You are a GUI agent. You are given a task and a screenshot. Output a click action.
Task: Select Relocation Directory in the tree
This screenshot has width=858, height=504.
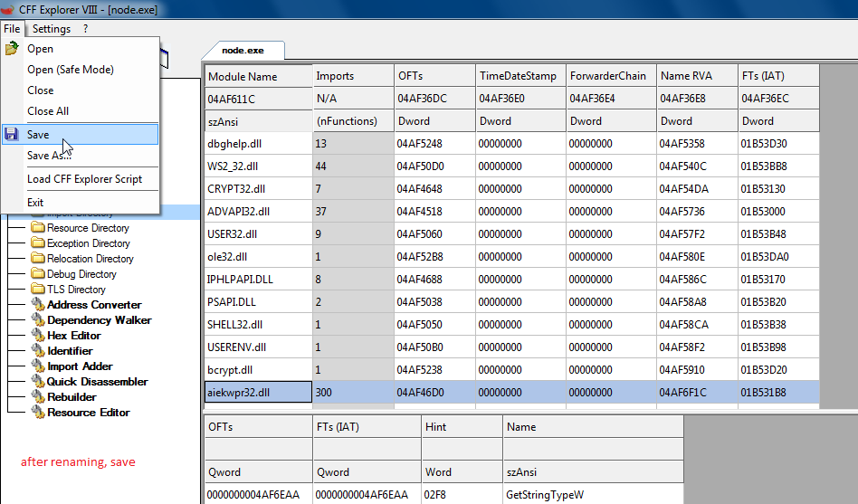pos(91,258)
